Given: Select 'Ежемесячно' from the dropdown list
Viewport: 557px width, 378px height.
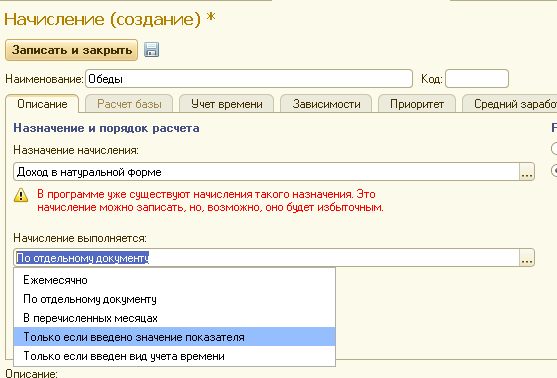Looking at the screenshot, I should click(174, 280).
